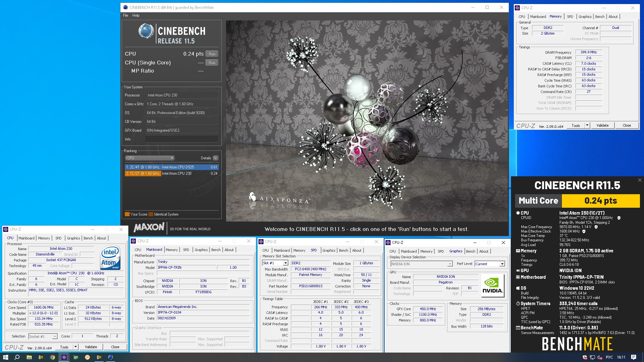Expand Tools arrow in CPU-Z Memory window
The width and height of the screenshot is (644, 362).
[x=587, y=125]
